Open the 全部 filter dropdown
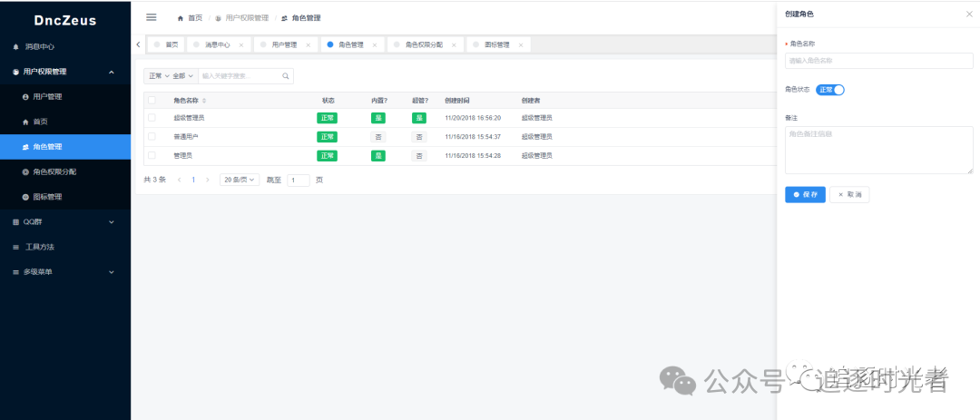 [183, 76]
